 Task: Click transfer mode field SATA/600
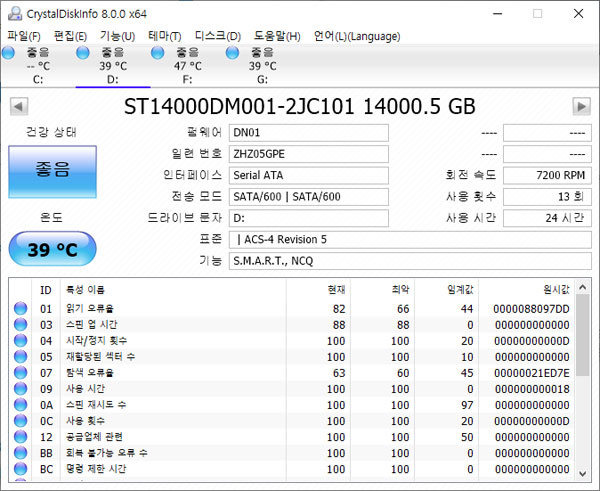click(308, 197)
